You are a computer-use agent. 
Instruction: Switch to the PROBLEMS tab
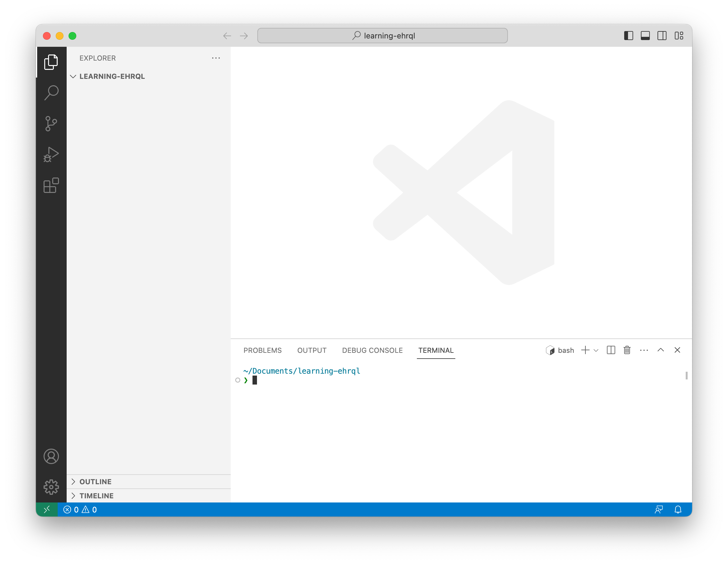coord(262,350)
